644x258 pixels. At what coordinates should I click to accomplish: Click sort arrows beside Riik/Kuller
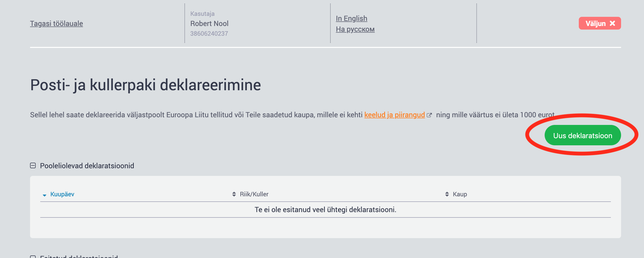(234, 194)
